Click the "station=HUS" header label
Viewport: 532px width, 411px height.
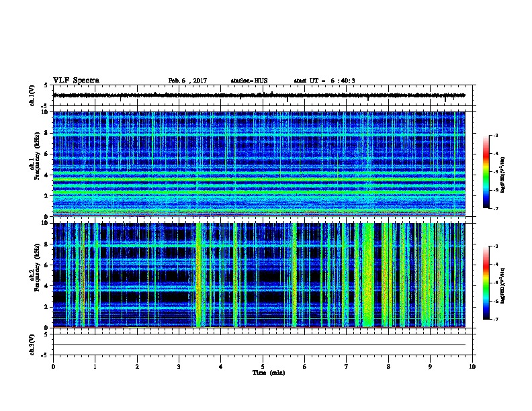[x=249, y=81]
